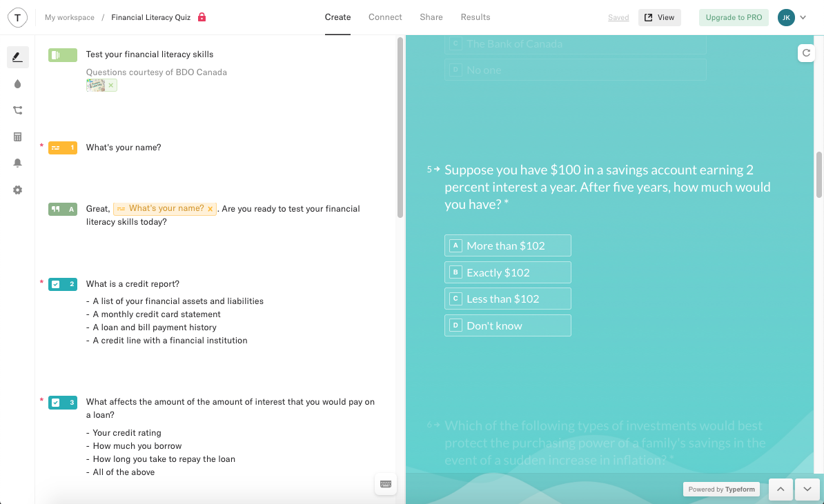Open My workspace breadcrumb
This screenshot has width=824, height=504.
tap(70, 17)
